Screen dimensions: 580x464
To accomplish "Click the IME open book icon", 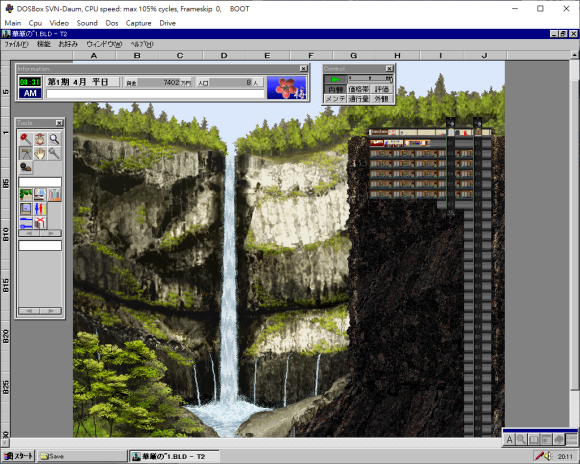I will [534, 440].
